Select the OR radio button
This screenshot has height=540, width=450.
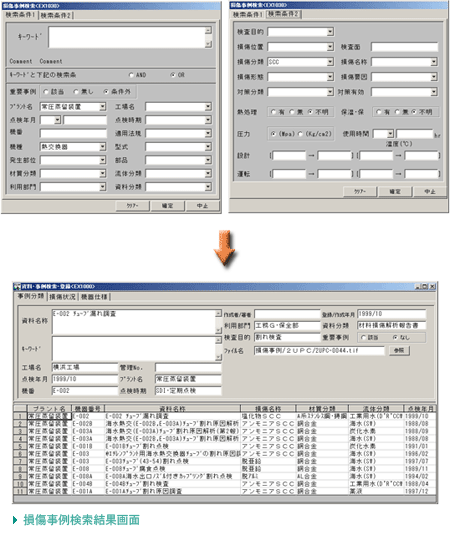click(x=173, y=75)
